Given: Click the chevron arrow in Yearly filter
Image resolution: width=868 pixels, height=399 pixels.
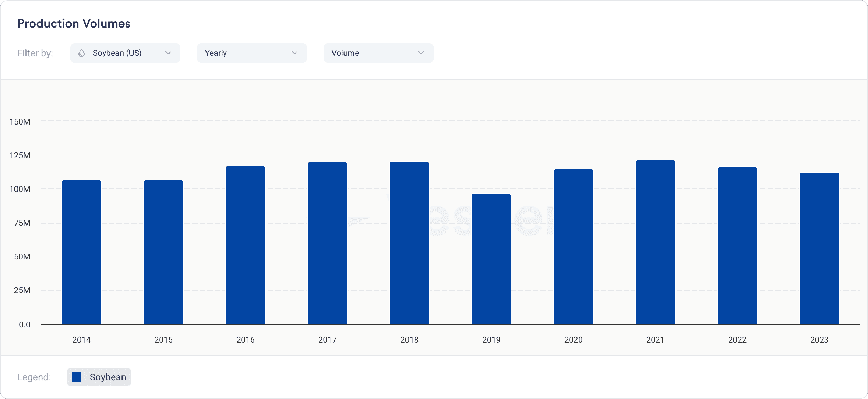Looking at the screenshot, I should (294, 53).
